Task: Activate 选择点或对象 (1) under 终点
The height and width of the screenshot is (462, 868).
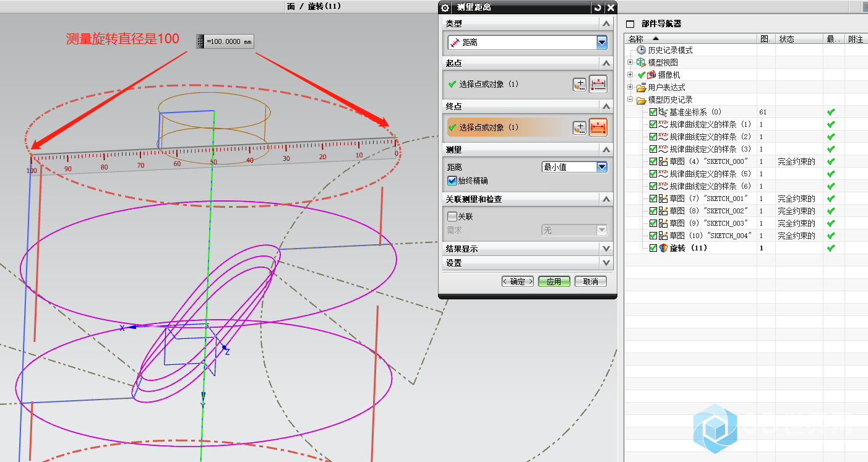Action: 489,127
